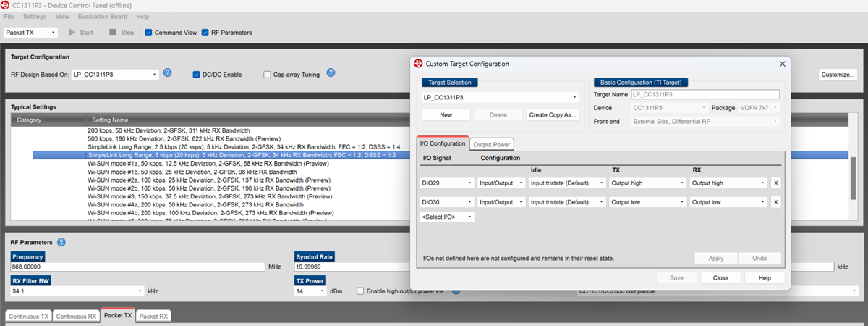Open the DIO30 Idle state dropdown
This screenshot has width=868, height=326.
566,202
